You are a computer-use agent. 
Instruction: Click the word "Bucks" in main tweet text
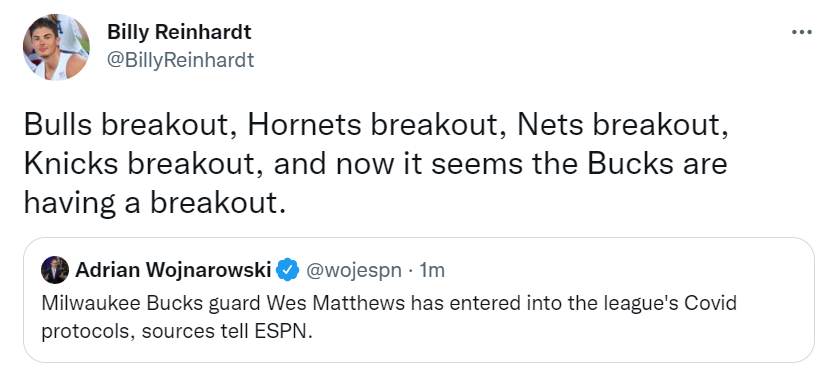(x=630, y=163)
